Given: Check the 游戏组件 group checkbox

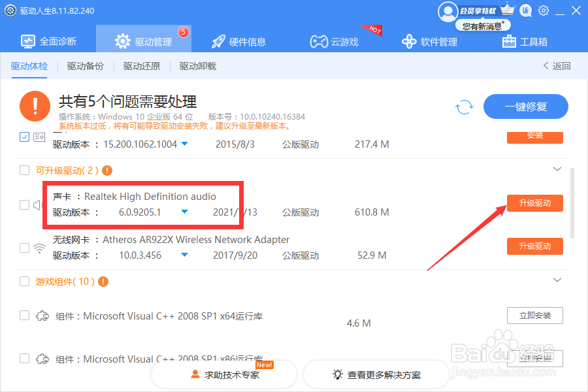Looking at the screenshot, I should click(x=24, y=282).
